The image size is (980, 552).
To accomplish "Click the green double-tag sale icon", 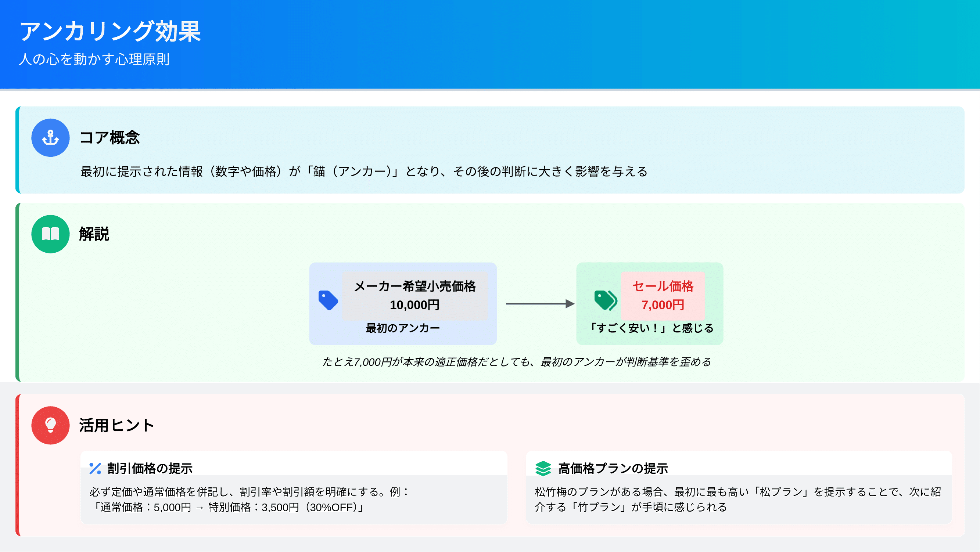I will 606,300.
